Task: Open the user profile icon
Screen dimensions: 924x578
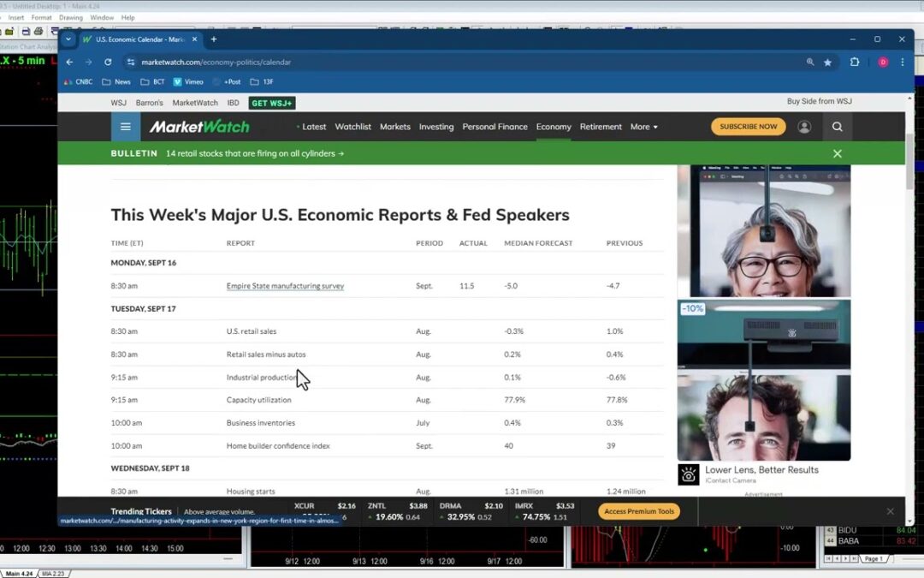Action: (x=804, y=127)
